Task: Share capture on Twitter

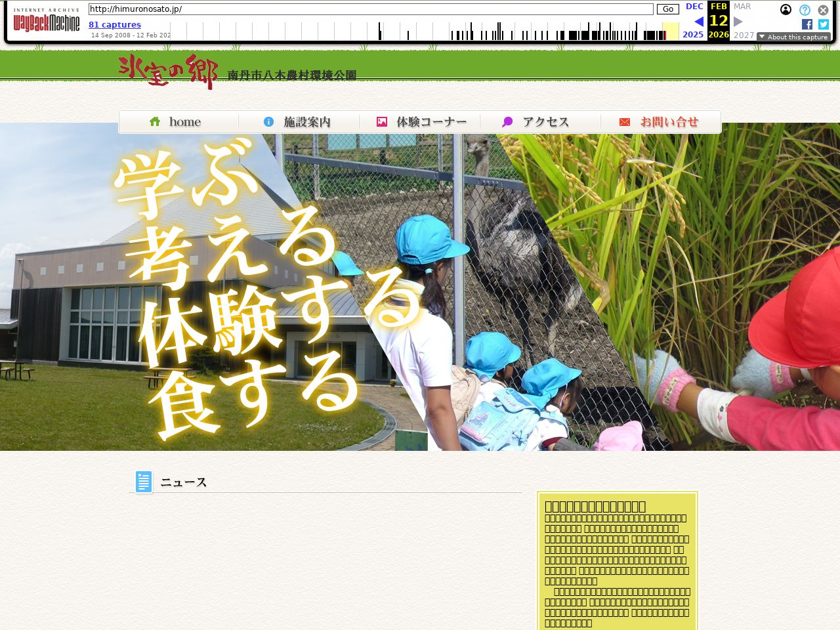Action: 824,24
